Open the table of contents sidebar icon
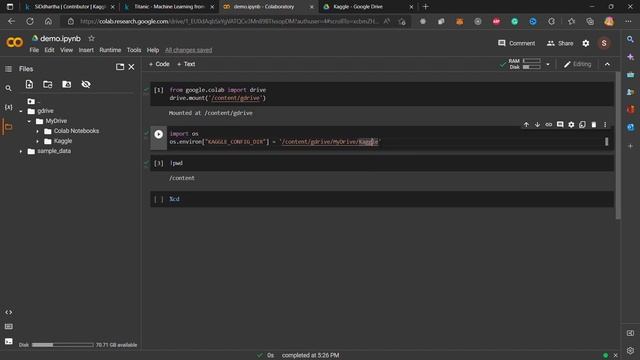The height and width of the screenshot is (360, 640). (x=8, y=69)
